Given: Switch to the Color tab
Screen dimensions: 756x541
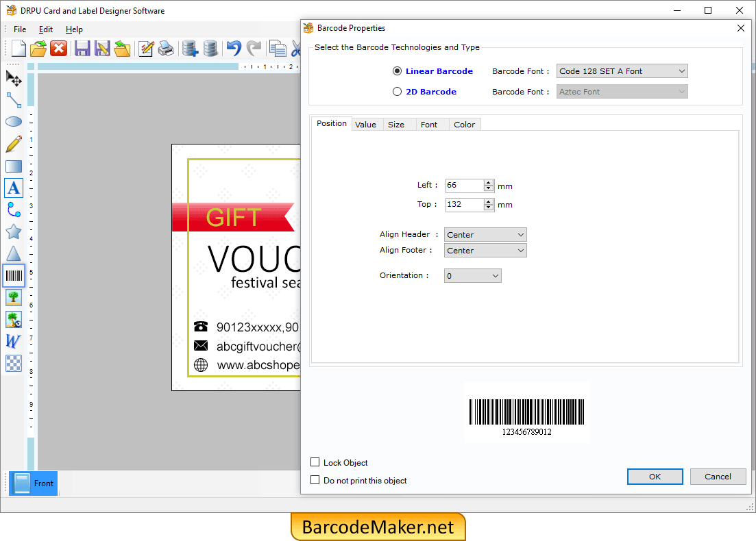Looking at the screenshot, I should [x=464, y=124].
